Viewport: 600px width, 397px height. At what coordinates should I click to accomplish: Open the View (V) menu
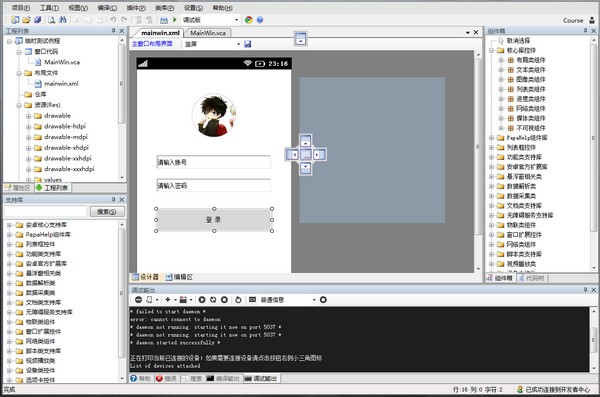tap(78, 8)
